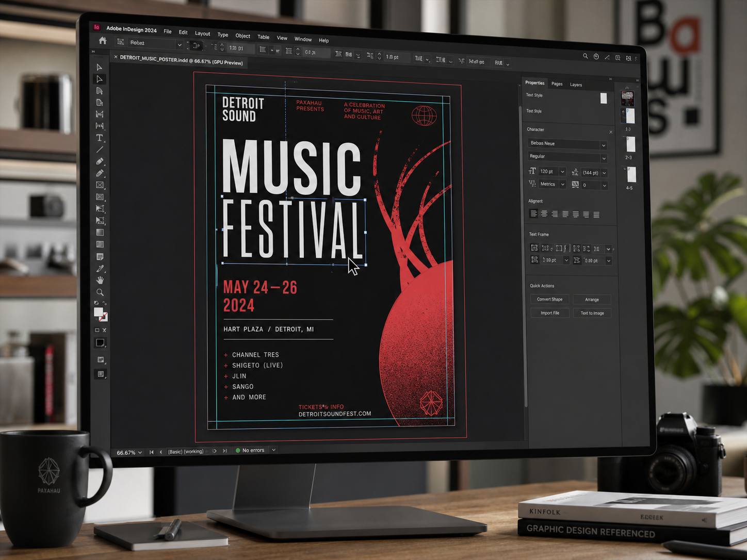Open the File menu
The height and width of the screenshot is (560, 747).
[x=168, y=31]
